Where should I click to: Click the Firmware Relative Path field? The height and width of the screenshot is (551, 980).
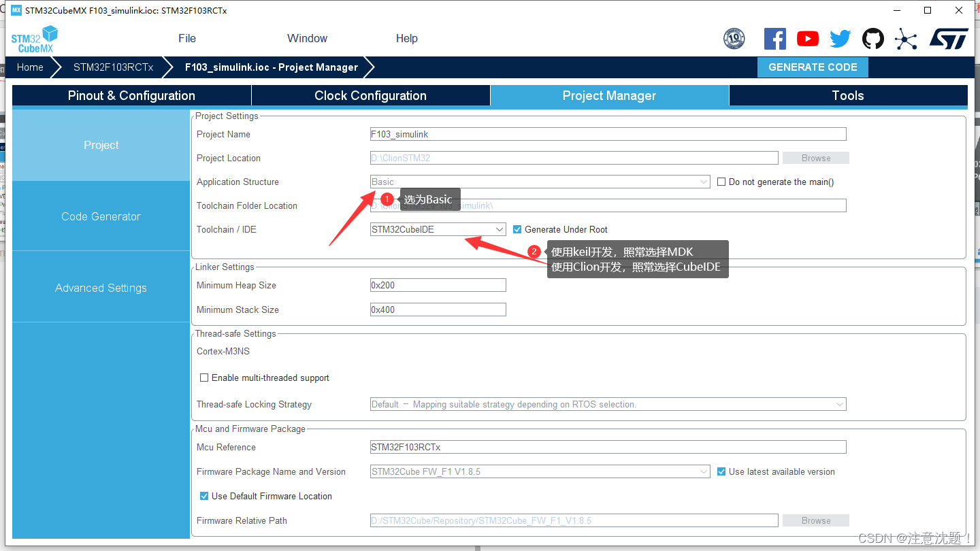click(x=574, y=520)
